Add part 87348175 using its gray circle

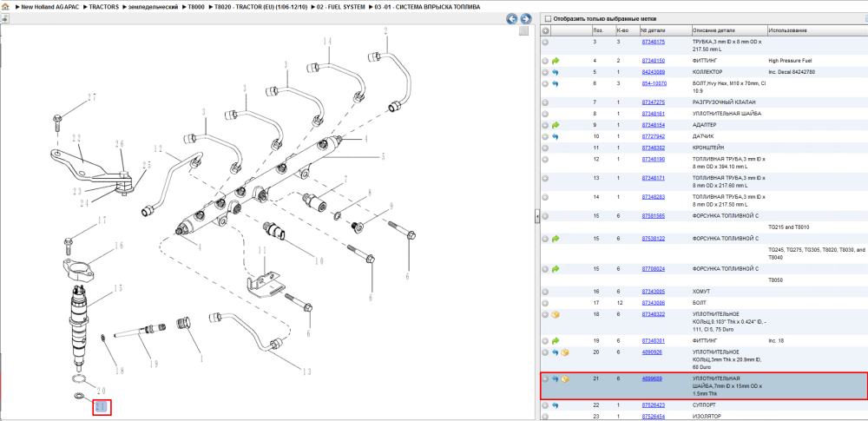click(x=545, y=42)
